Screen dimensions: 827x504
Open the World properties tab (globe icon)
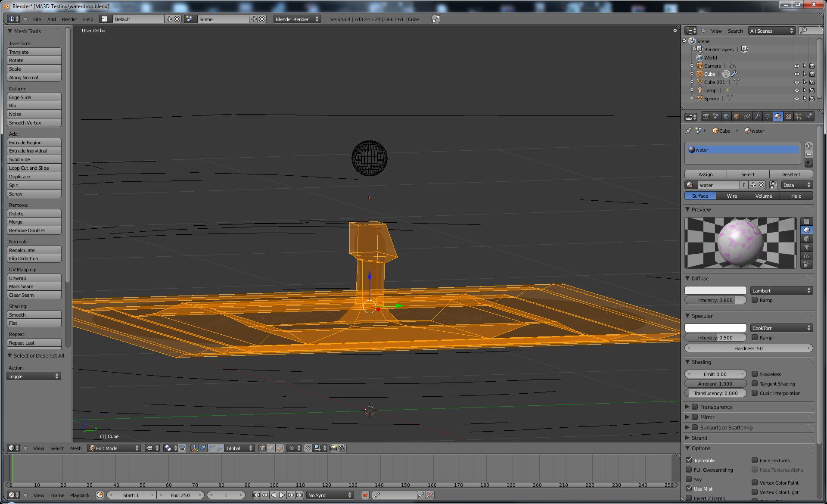(x=726, y=116)
